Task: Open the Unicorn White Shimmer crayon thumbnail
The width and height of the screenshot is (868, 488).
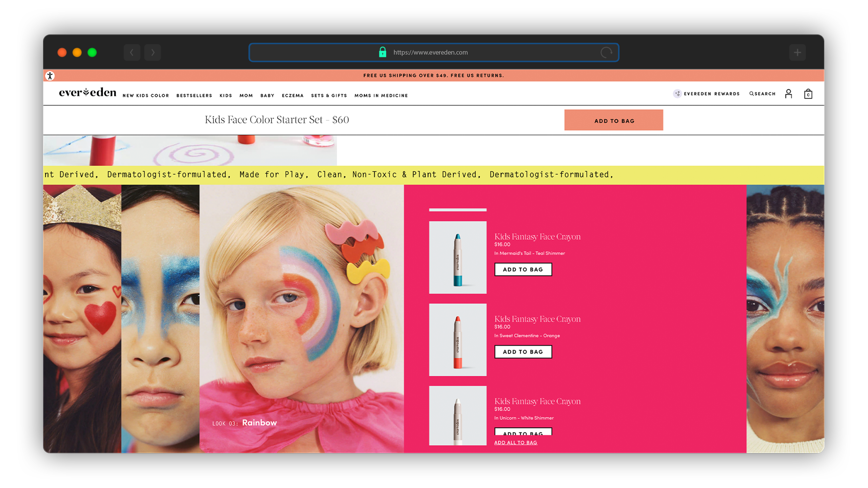Action: point(457,415)
